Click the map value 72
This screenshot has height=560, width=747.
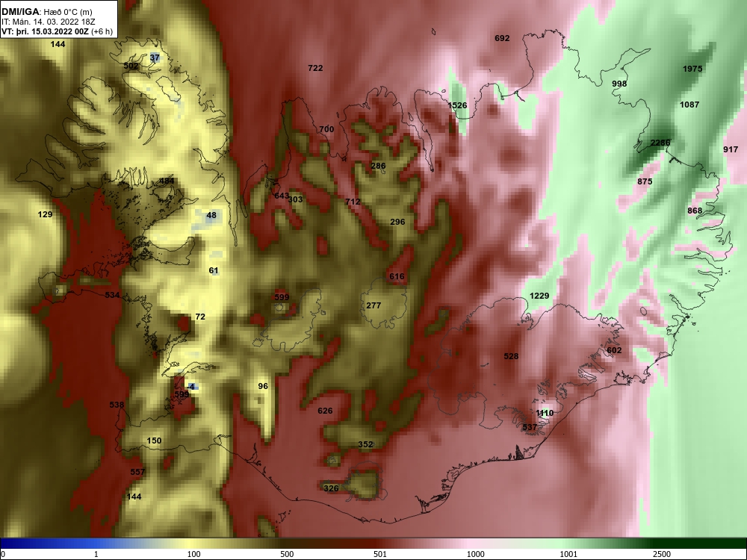click(x=200, y=317)
